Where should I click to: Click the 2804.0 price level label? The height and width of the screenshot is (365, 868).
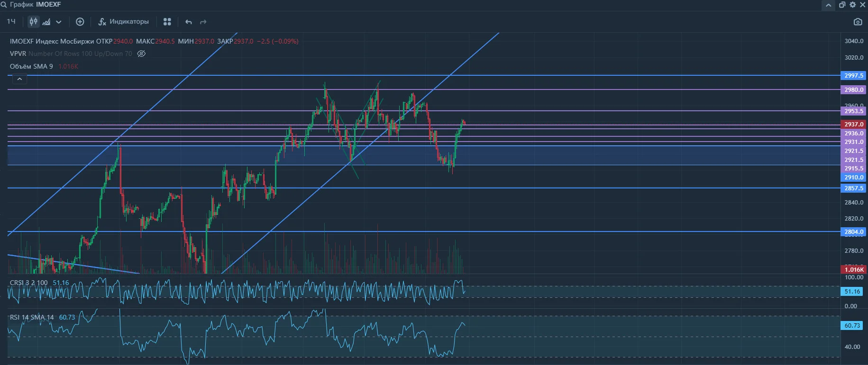pyautogui.click(x=854, y=231)
